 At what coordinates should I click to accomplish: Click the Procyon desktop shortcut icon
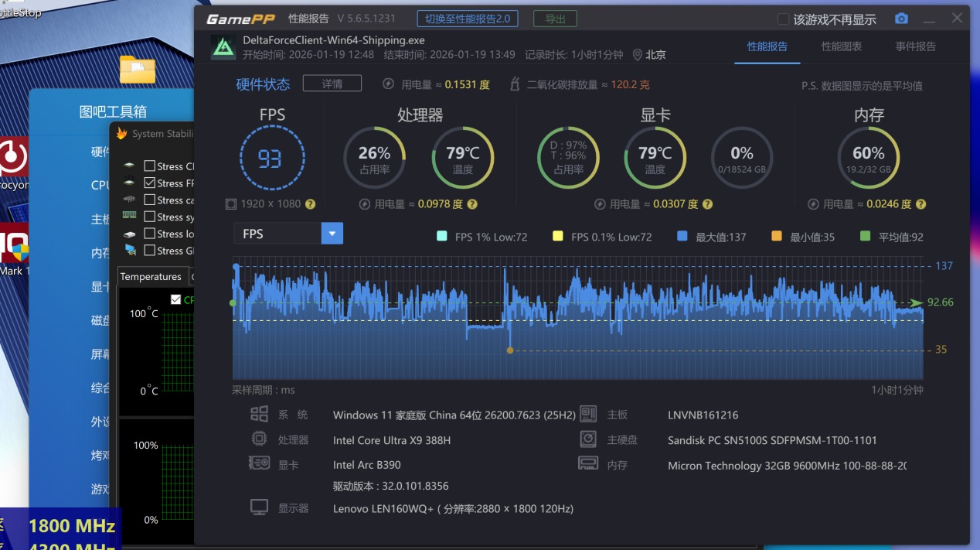tap(13, 159)
